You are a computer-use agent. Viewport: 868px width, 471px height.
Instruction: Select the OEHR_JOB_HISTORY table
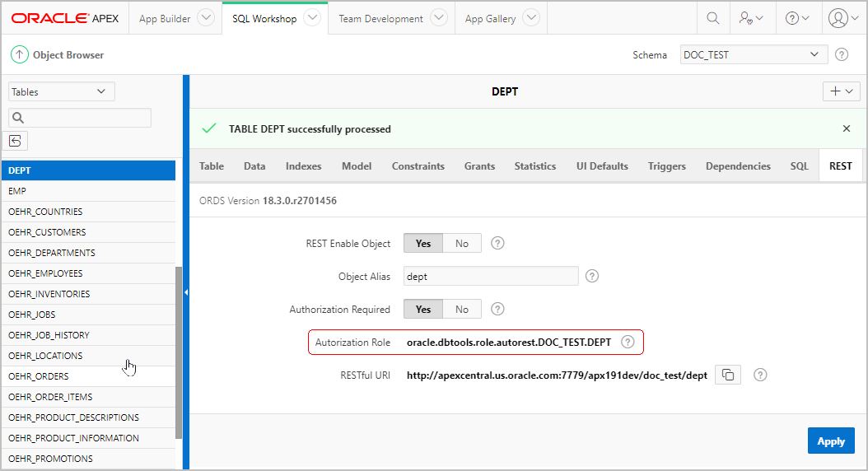point(89,335)
